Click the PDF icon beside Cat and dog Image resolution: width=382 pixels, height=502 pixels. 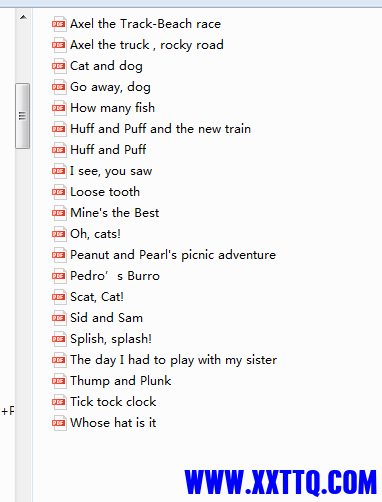[59, 66]
